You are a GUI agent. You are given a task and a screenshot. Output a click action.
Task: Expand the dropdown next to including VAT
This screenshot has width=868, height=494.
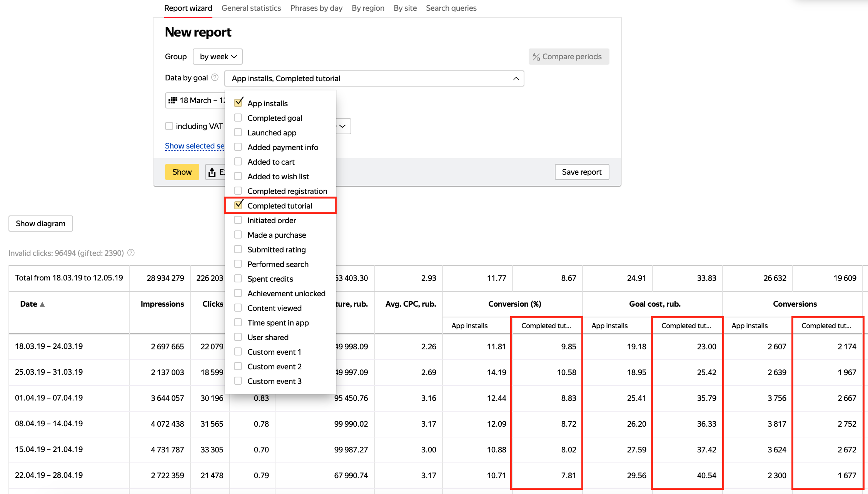pyautogui.click(x=342, y=126)
